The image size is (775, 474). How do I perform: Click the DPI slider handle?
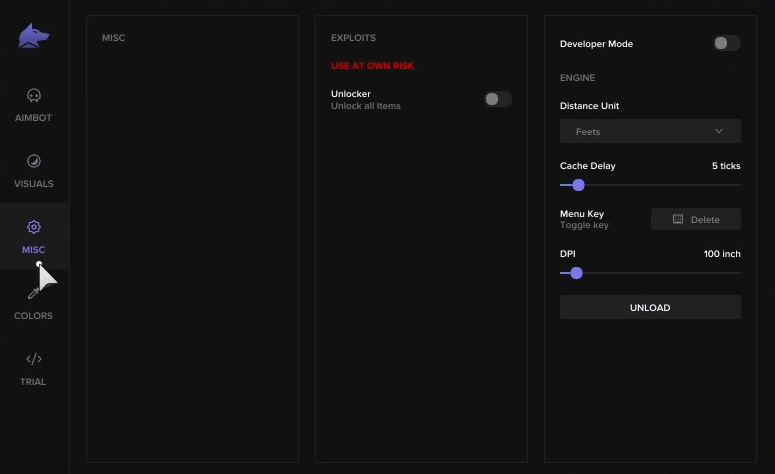[x=576, y=272]
